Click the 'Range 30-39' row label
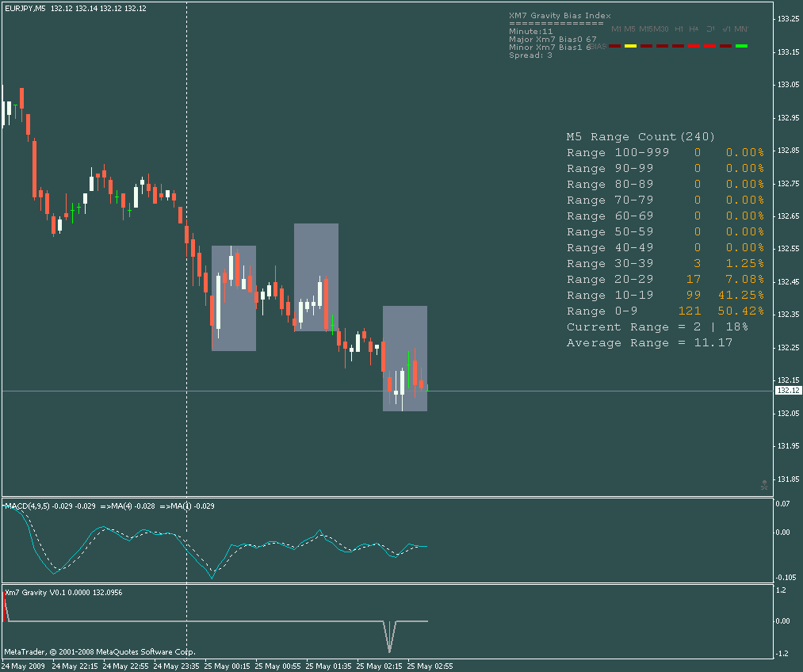 pos(610,264)
